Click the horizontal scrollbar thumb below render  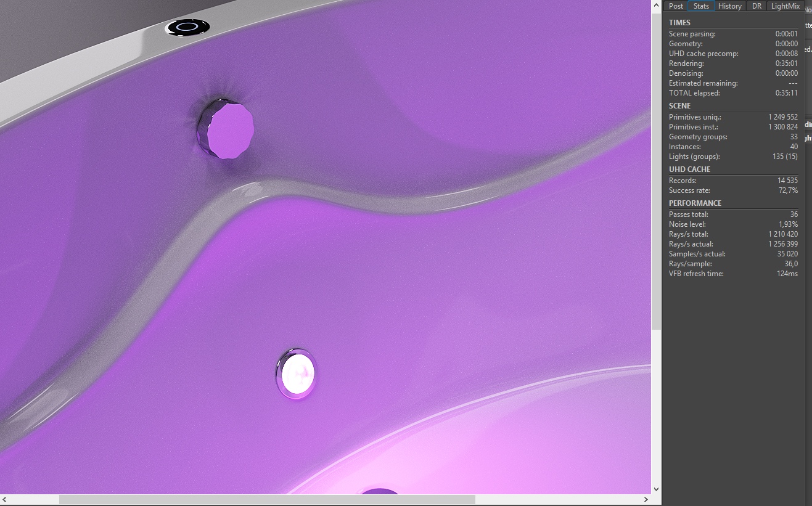[x=267, y=499]
